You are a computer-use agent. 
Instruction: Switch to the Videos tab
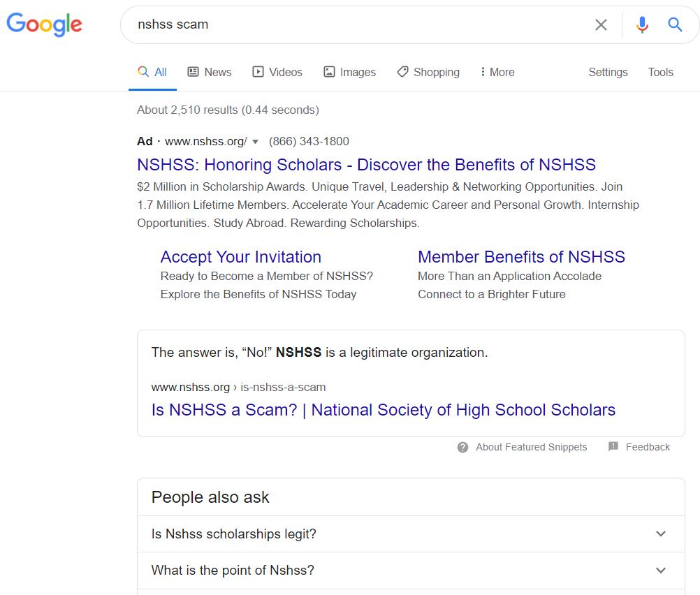tap(277, 72)
